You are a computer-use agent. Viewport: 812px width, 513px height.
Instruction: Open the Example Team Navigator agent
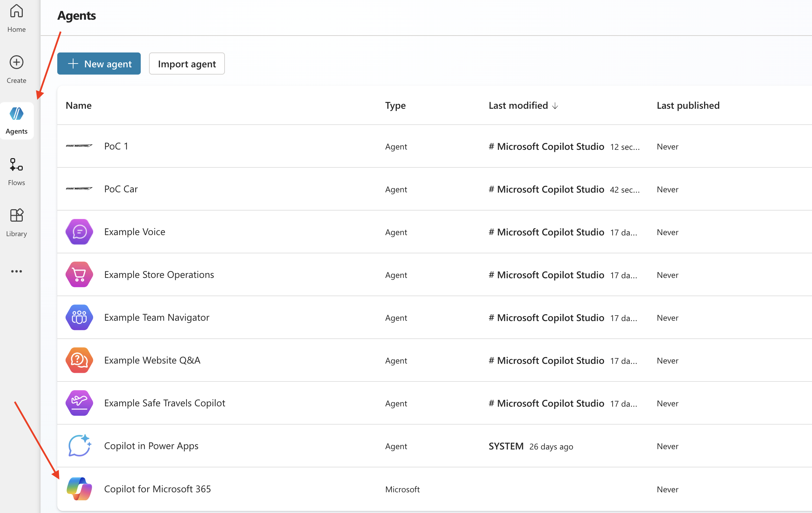(157, 317)
